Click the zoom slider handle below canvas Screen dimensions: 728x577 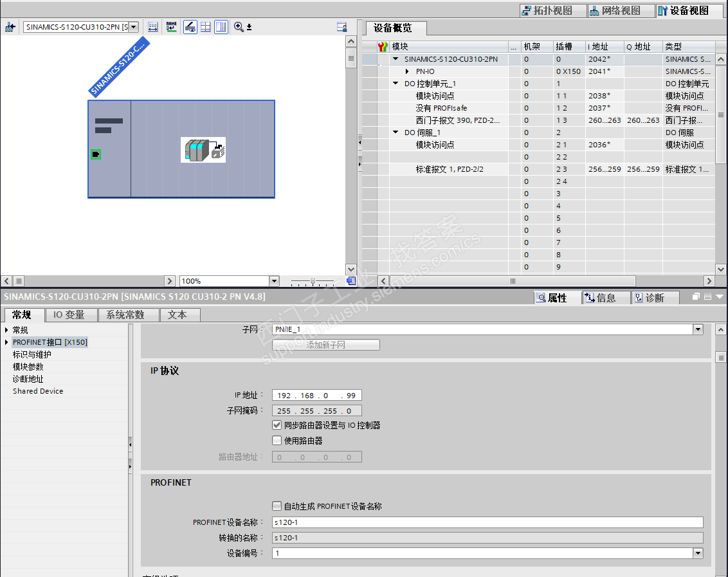pos(313,281)
